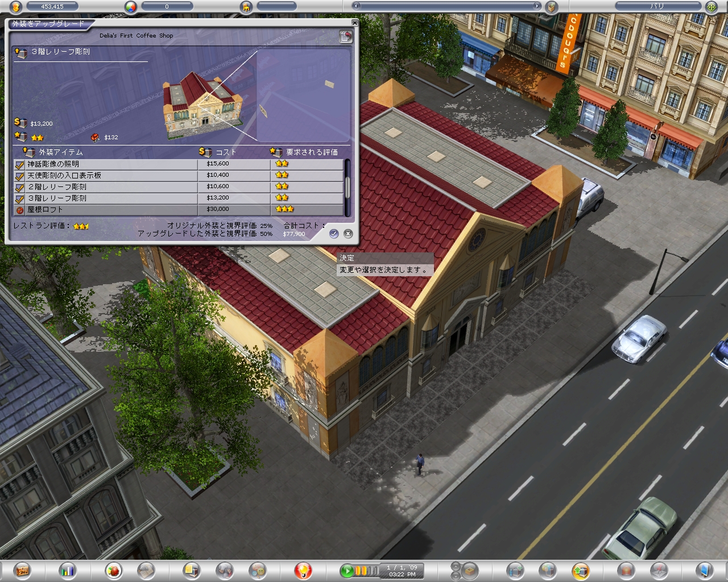
Task: Click the パリ city name field
Action: 657,6
